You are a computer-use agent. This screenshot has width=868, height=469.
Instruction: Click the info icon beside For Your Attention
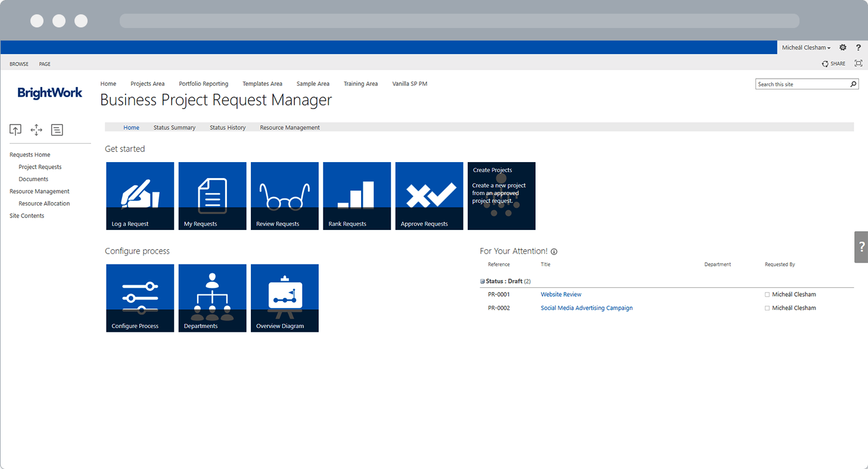click(554, 251)
